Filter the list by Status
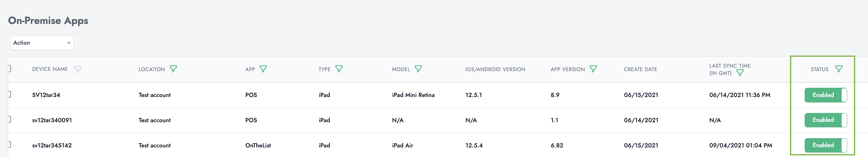The height and width of the screenshot is (157, 868). pyautogui.click(x=839, y=69)
